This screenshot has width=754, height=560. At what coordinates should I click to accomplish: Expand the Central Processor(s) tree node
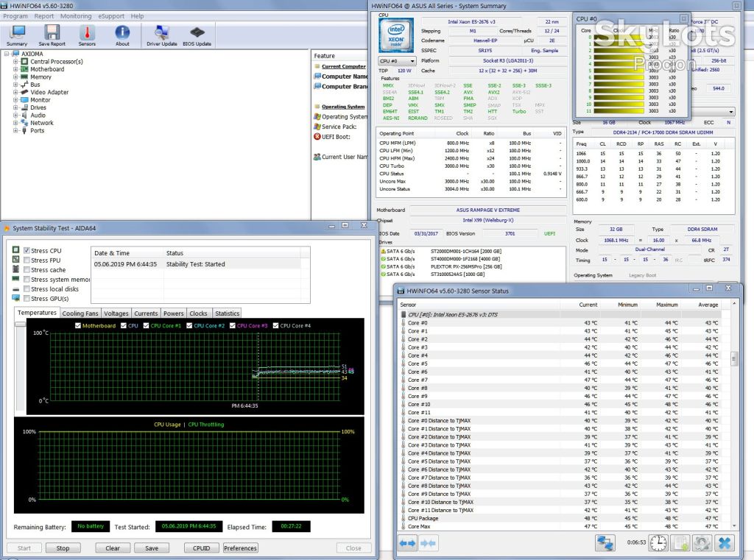coord(15,62)
